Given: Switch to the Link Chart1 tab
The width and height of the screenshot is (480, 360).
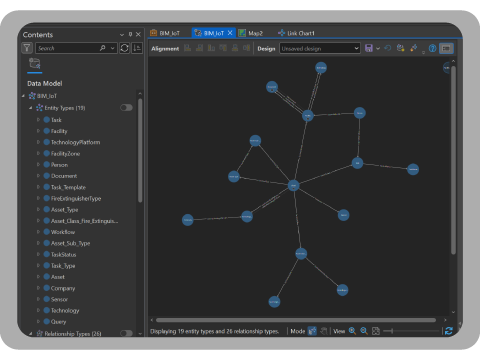Looking at the screenshot, I should [296, 33].
